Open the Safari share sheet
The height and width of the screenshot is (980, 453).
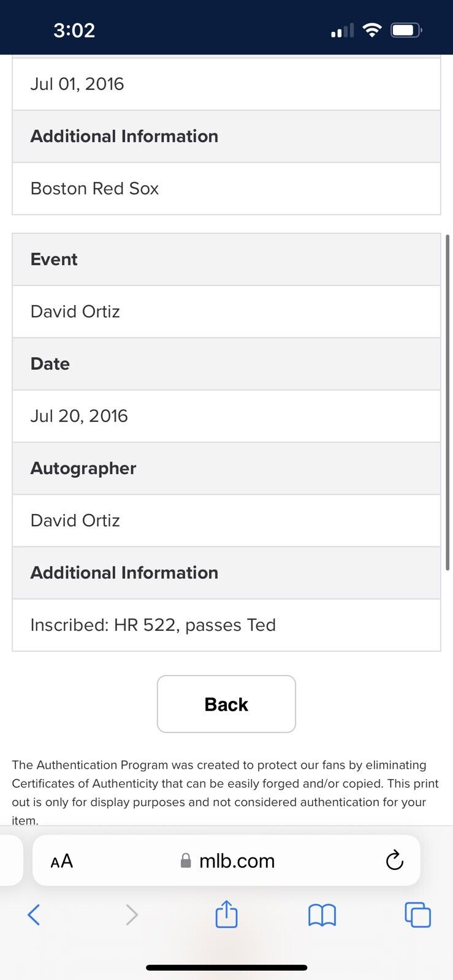226,914
